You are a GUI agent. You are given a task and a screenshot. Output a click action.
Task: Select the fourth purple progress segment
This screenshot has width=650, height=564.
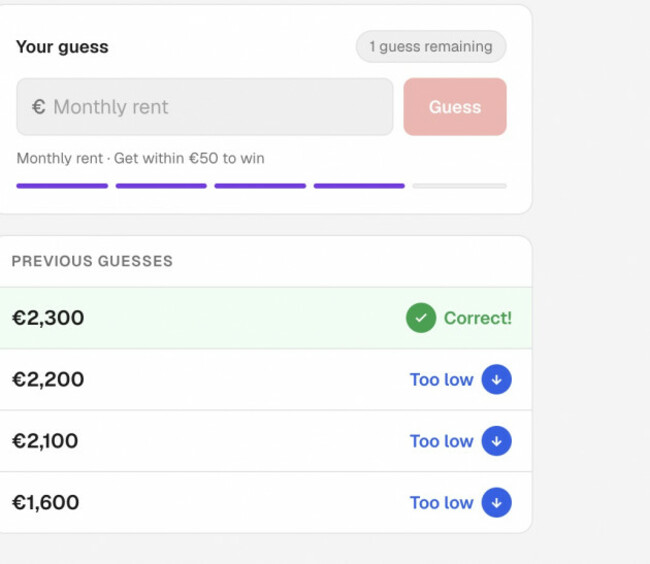[359, 186]
